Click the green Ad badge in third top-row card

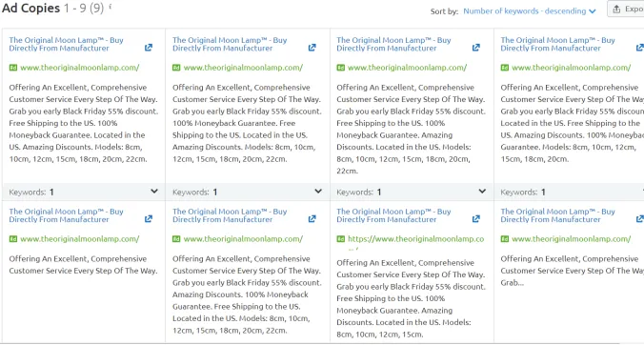[x=340, y=68]
